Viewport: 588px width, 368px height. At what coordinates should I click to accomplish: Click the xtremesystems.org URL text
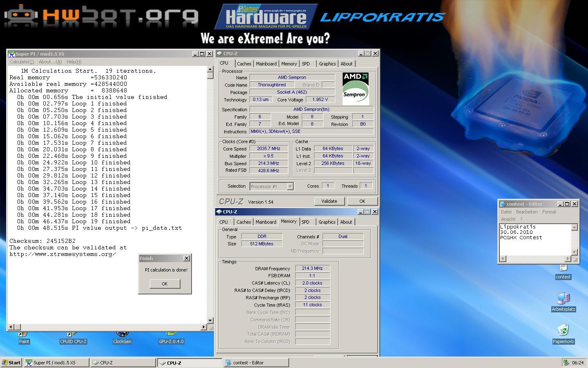[63, 254]
